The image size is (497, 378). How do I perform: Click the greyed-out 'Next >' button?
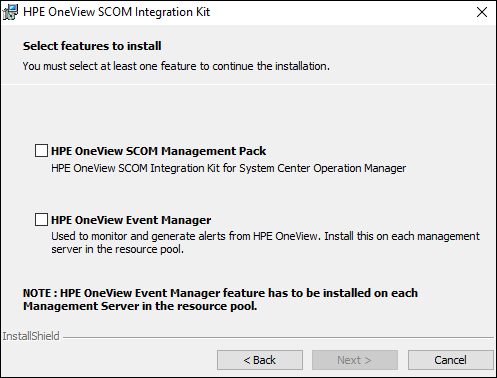coord(355,360)
